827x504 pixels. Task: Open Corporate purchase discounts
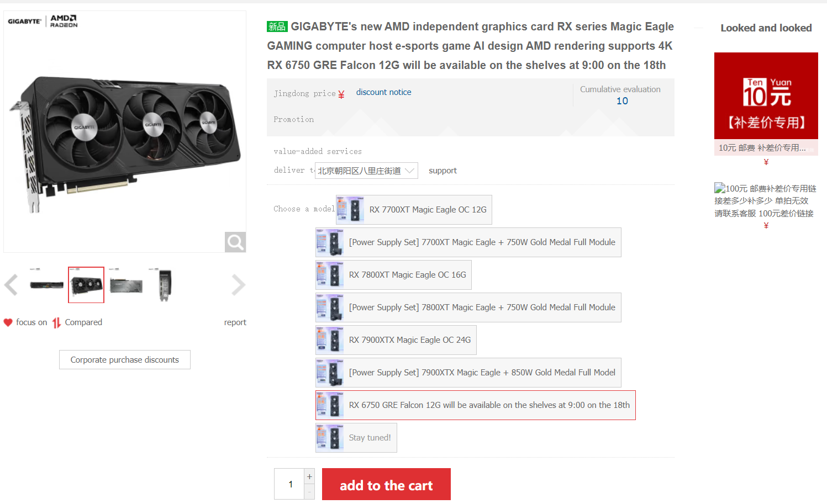click(125, 360)
